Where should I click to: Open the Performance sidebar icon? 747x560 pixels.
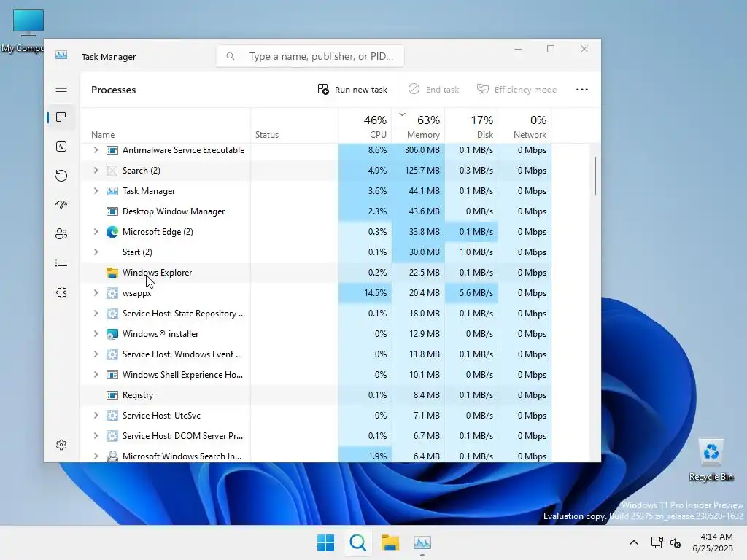(x=61, y=147)
